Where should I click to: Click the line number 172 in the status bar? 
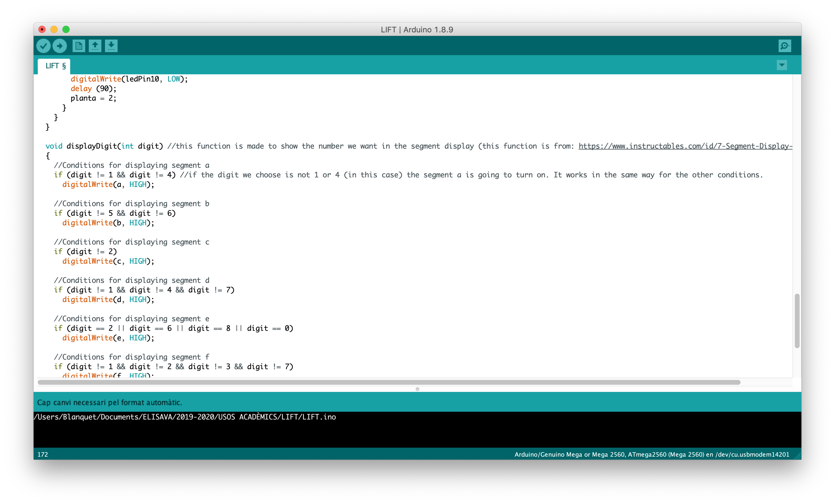coord(43,455)
